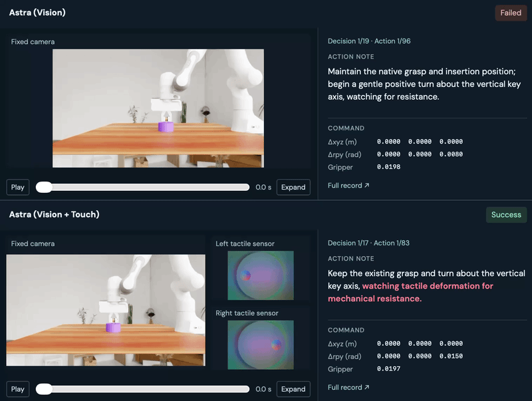Click the Δrpy value 0.0080
Image resolution: width=532 pixels, height=401 pixels.
(451, 154)
